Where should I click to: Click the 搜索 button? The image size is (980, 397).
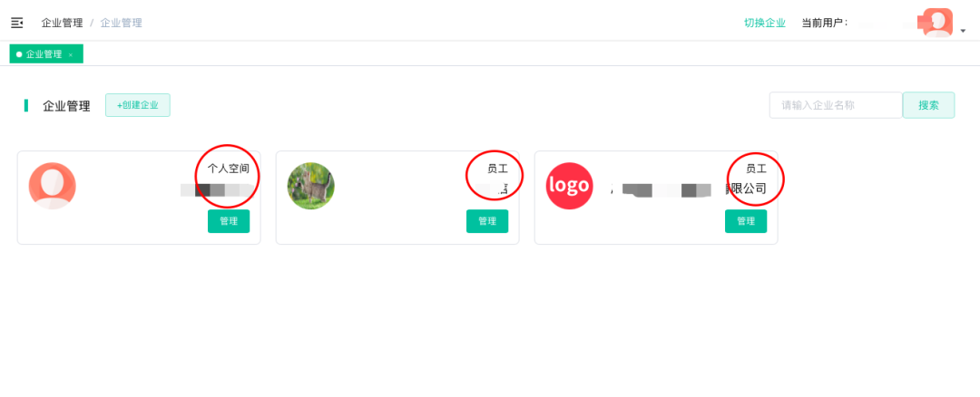[x=928, y=105]
